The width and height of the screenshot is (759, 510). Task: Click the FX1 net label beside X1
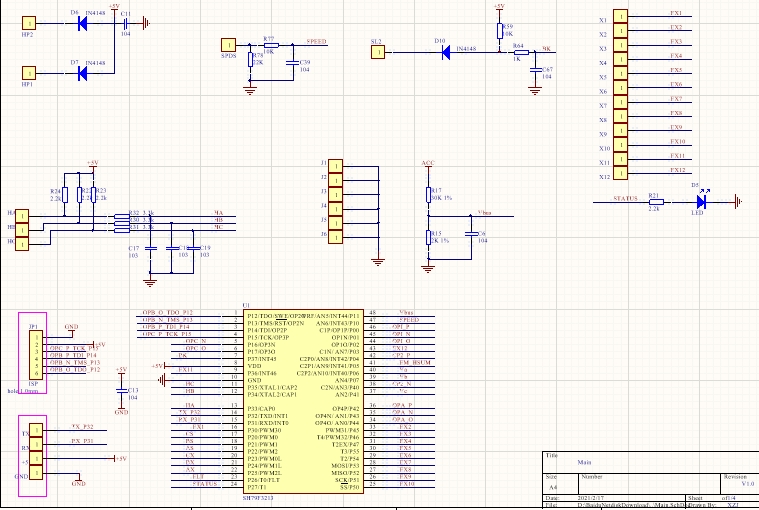click(676, 13)
